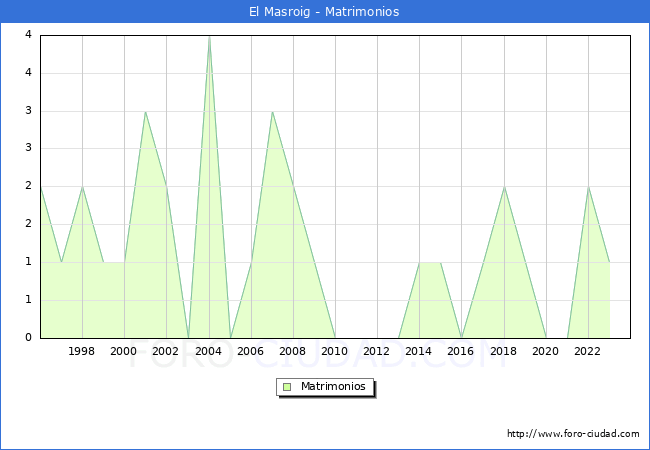Select the 2004 peak at the chart top
Screen dimensions: 650x450
pos(209,37)
